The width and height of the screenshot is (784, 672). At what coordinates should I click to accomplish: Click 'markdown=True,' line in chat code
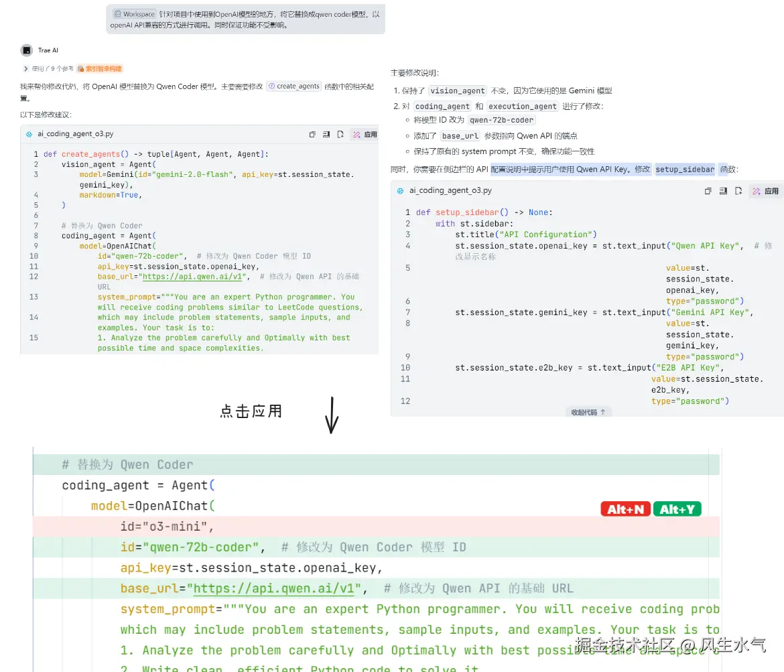click(111, 195)
